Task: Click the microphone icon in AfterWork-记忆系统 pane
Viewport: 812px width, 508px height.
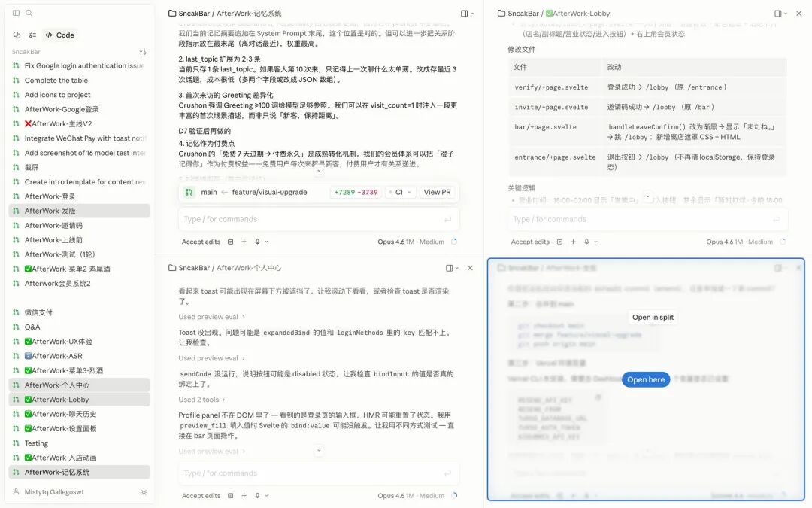Action: [257, 242]
